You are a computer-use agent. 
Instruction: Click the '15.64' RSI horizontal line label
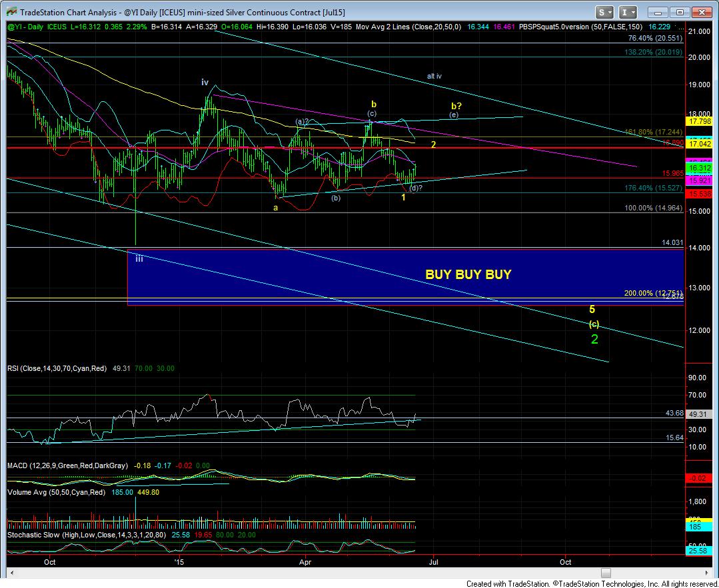pos(674,438)
